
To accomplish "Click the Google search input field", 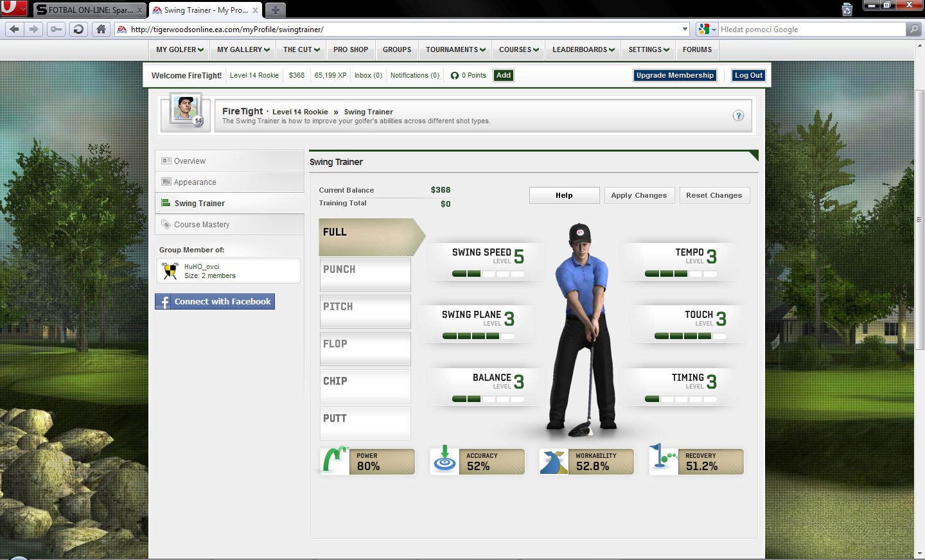I will click(812, 30).
